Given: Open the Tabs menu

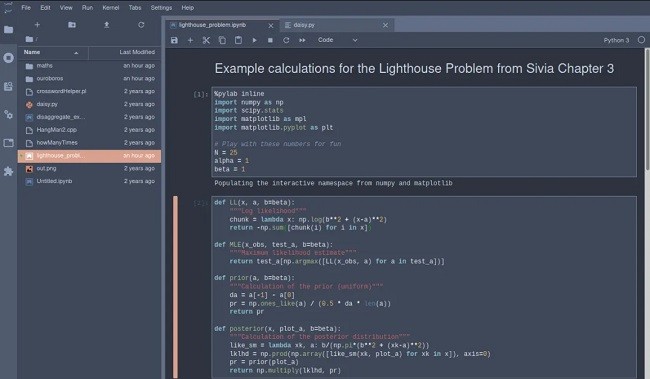Looking at the screenshot, I should click(x=135, y=7).
